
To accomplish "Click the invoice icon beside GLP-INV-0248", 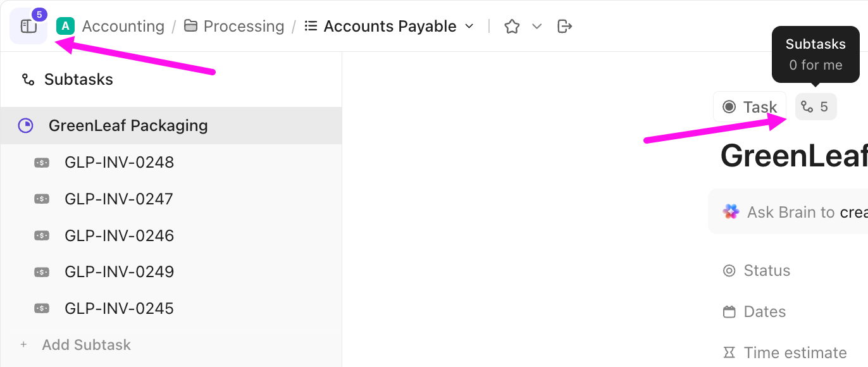I will (x=42, y=162).
